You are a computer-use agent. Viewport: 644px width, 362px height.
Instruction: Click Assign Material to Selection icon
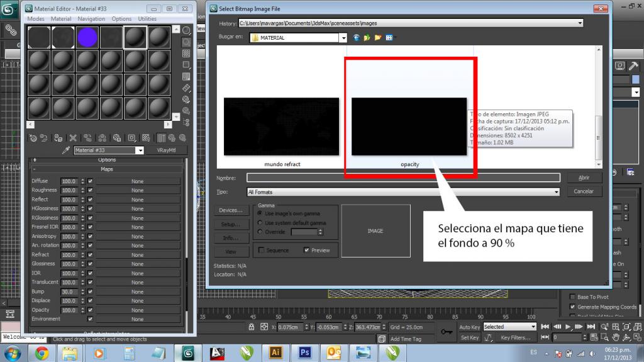coord(58,139)
